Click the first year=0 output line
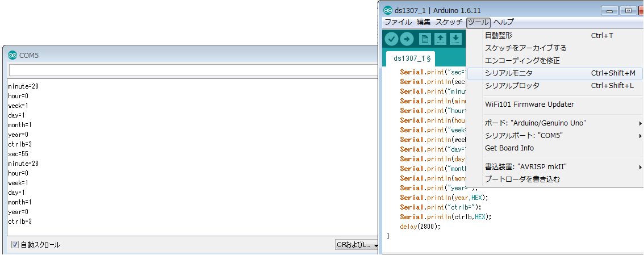This screenshot has height=255, width=644. [18, 135]
